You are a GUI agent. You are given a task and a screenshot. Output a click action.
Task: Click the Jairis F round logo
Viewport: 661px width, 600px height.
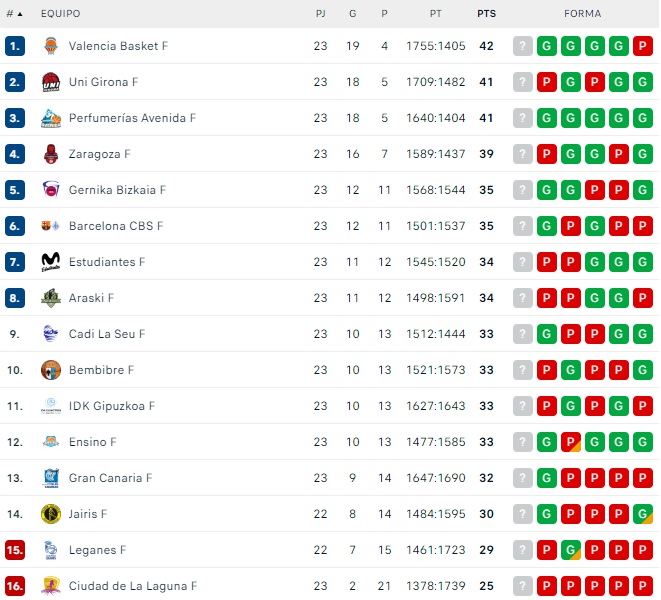[x=51, y=514]
